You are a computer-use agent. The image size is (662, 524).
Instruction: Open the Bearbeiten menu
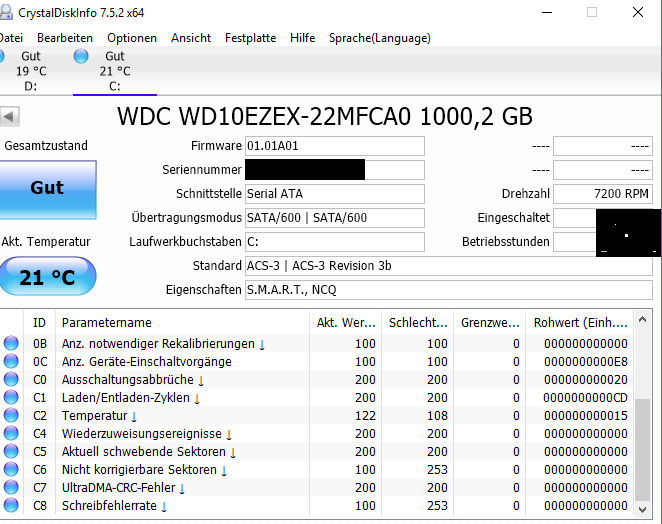point(65,38)
